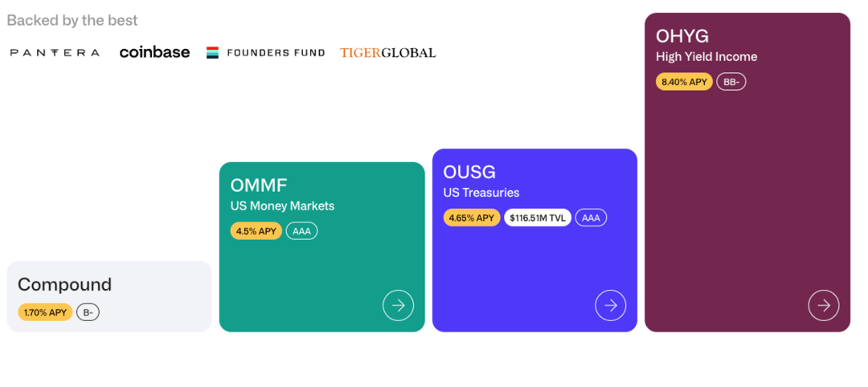Click the B- rating badge on Compound

pyautogui.click(x=88, y=312)
